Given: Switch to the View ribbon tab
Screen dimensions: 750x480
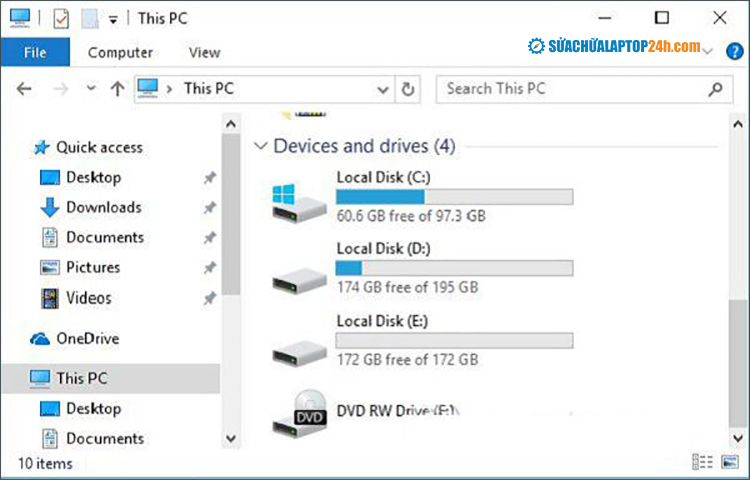Looking at the screenshot, I should point(205,52).
